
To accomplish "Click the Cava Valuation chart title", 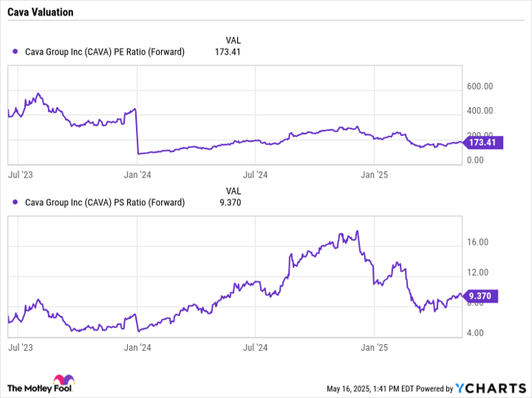I will [43, 13].
